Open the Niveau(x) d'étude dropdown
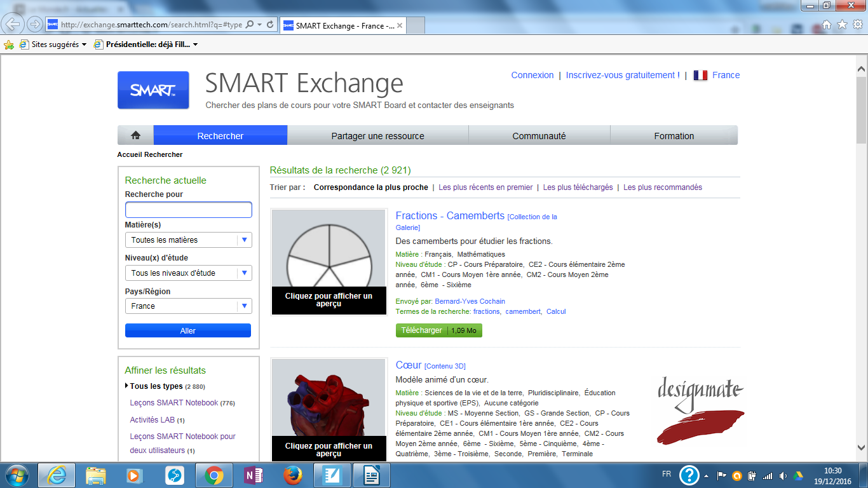Viewport: 868px width, 488px height. [189, 273]
